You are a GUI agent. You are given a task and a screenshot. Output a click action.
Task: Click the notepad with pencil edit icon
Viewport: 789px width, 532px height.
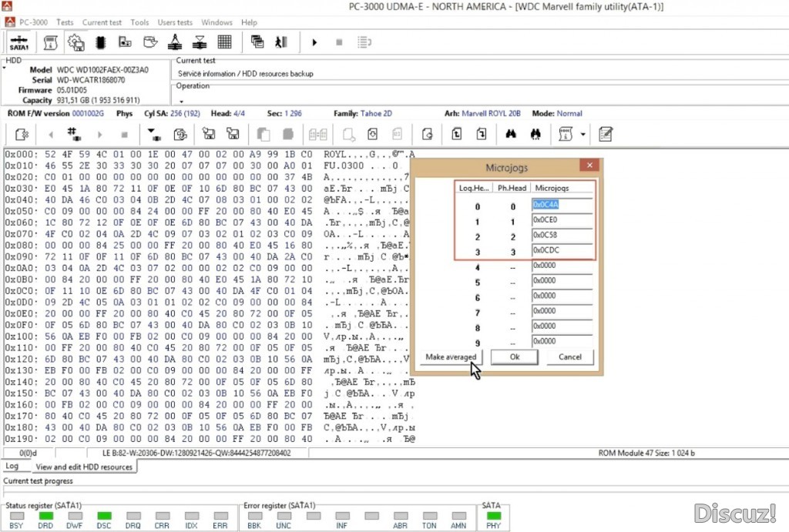(x=606, y=134)
